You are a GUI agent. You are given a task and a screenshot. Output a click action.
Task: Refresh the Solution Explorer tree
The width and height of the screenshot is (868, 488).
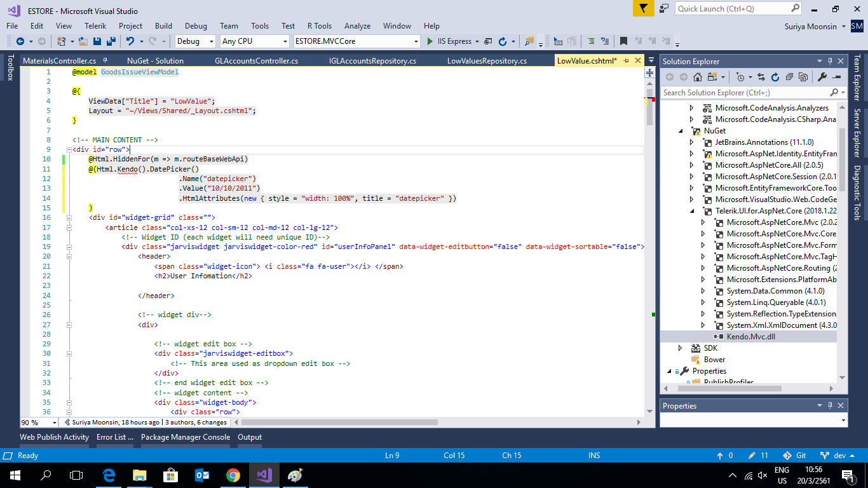coord(775,77)
